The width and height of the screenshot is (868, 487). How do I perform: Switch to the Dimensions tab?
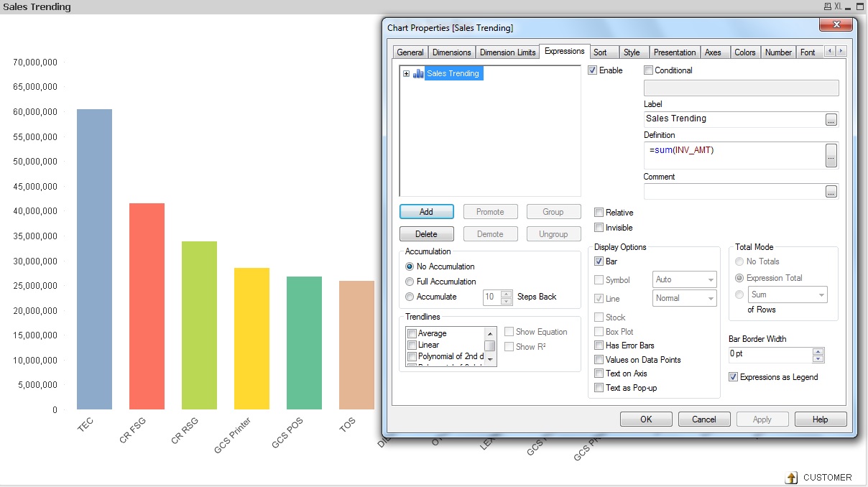click(x=451, y=52)
